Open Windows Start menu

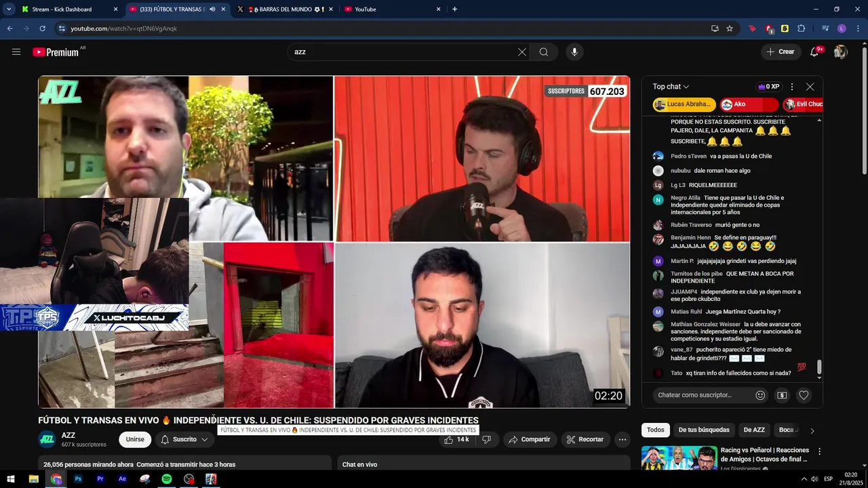[x=11, y=479]
